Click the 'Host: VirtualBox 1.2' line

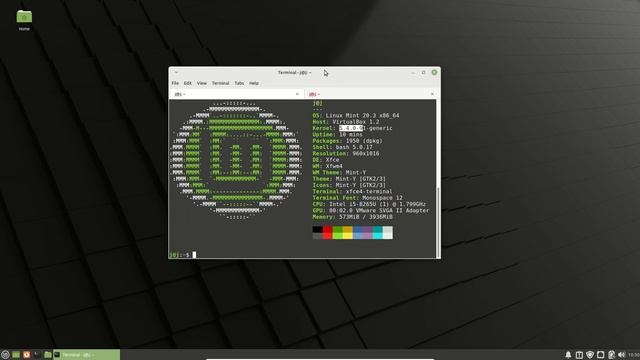[346, 122]
